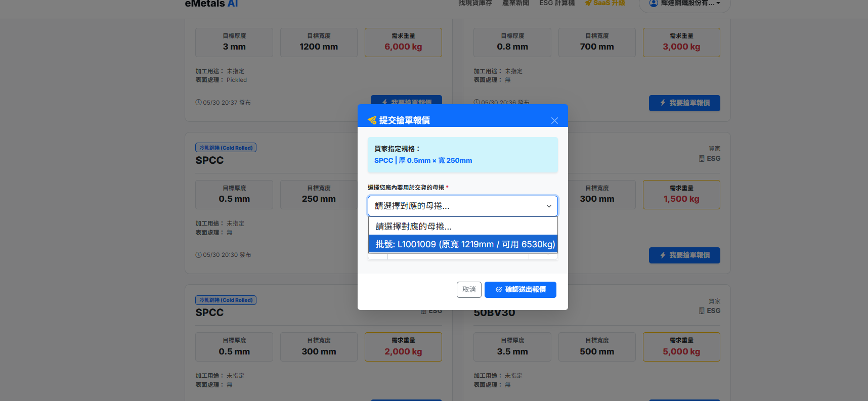Click the 6,000 kg required weight value
Viewport: 868px width, 401px height.
[x=403, y=47]
